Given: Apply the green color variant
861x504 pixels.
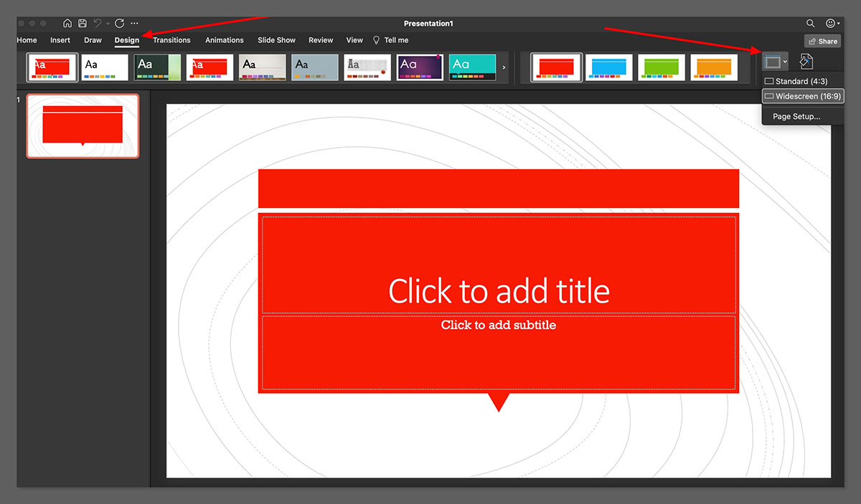Looking at the screenshot, I should pyautogui.click(x=662, y=67).
